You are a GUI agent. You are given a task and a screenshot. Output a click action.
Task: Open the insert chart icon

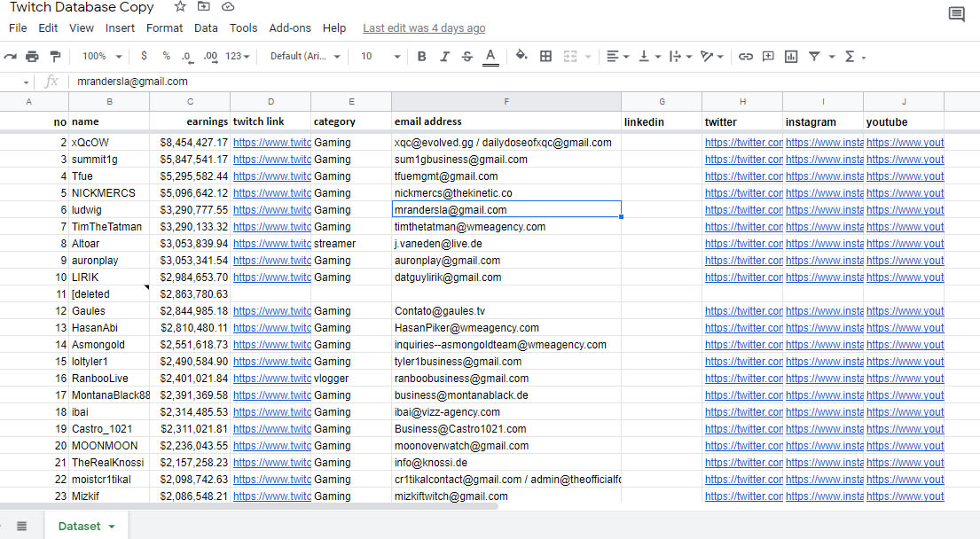790,56
